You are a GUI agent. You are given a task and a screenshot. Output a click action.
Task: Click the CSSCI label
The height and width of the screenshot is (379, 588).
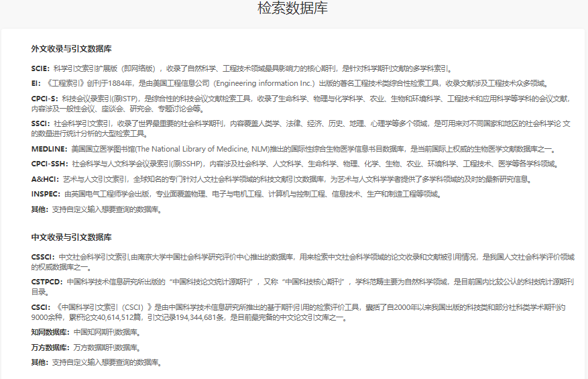click(x=43, y=257)
